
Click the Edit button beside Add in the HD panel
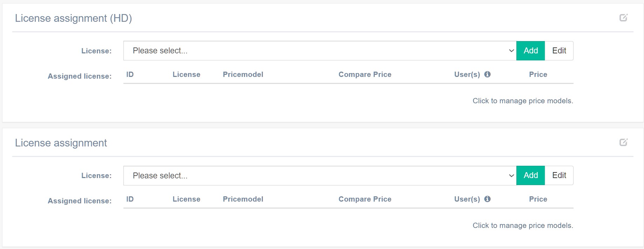(559, 51)
